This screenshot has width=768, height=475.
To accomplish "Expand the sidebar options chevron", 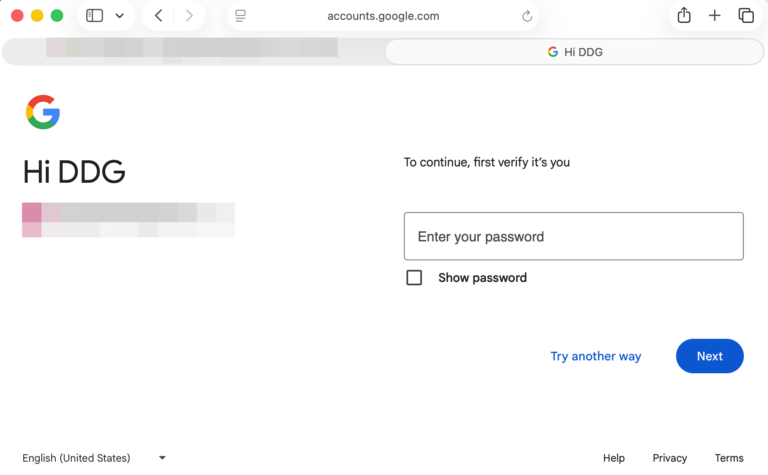I will click(120, 16).
